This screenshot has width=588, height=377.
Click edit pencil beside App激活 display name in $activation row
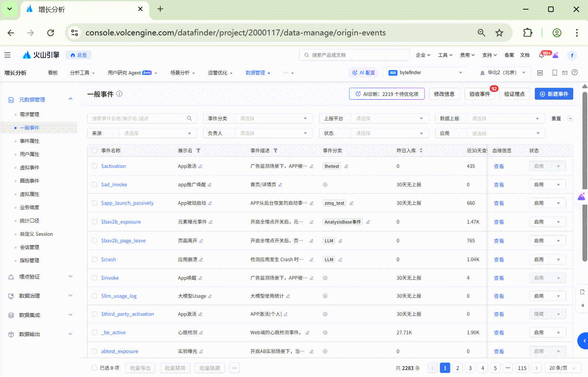(x=201, y=166)
